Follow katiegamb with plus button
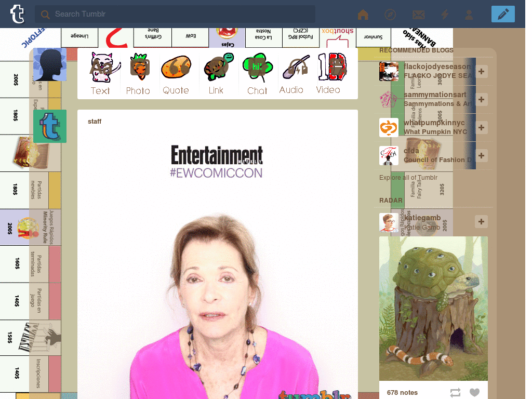This screenshot has width=532, height=399. click(481, 221)
